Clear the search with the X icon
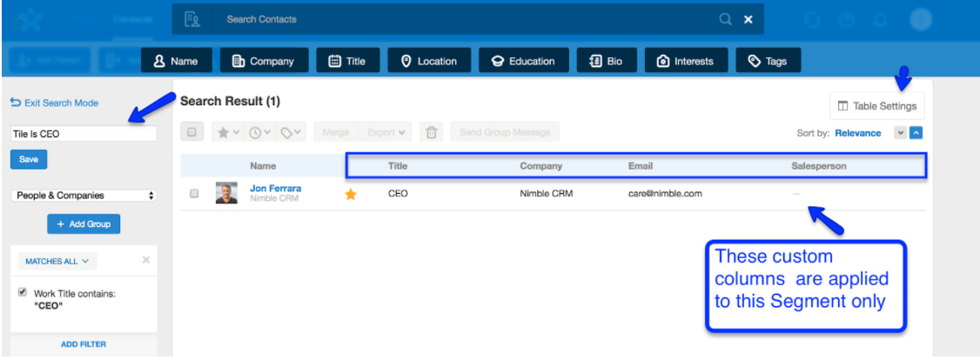This screenshot has width=980, height=360. (748, 19)
